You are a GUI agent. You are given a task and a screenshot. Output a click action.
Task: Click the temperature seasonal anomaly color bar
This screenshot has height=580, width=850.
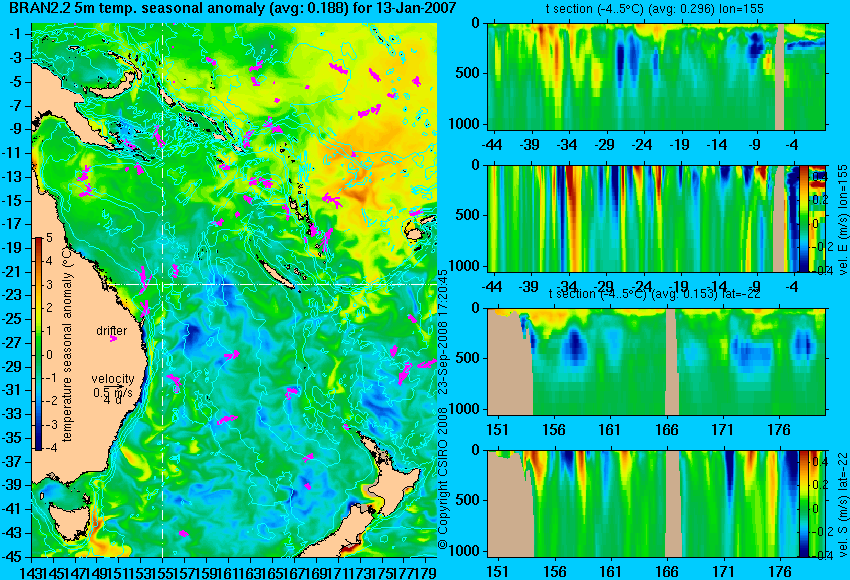[x=38, y=344]
